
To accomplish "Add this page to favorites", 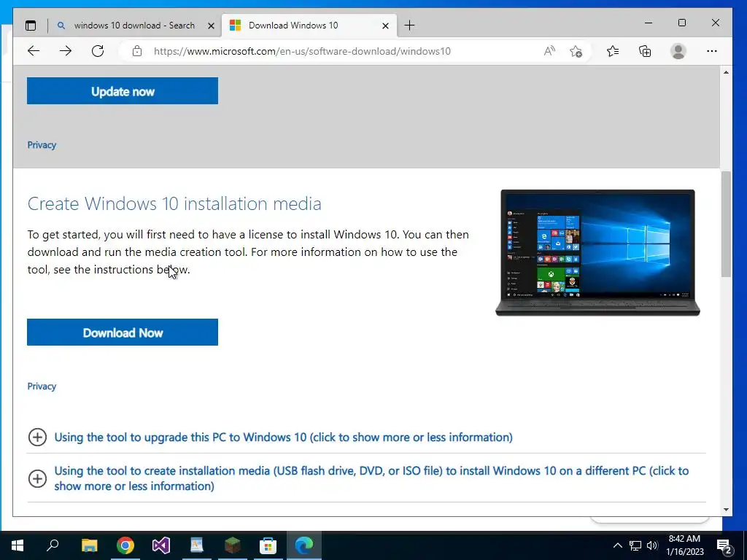I will (576, 51).
